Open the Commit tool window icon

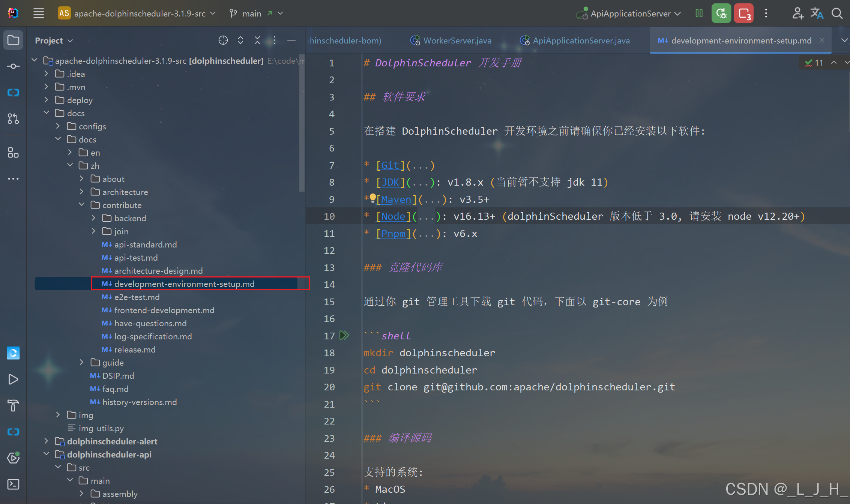click(13, 66)
